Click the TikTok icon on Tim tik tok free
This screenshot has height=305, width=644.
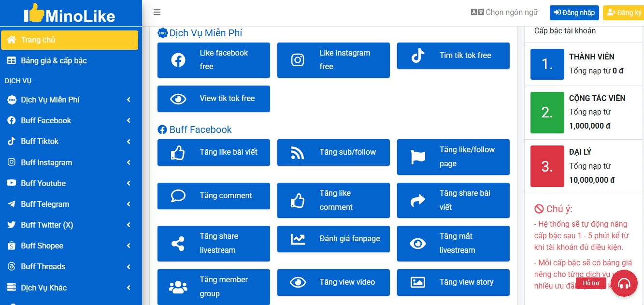click(x=417, y=56)
